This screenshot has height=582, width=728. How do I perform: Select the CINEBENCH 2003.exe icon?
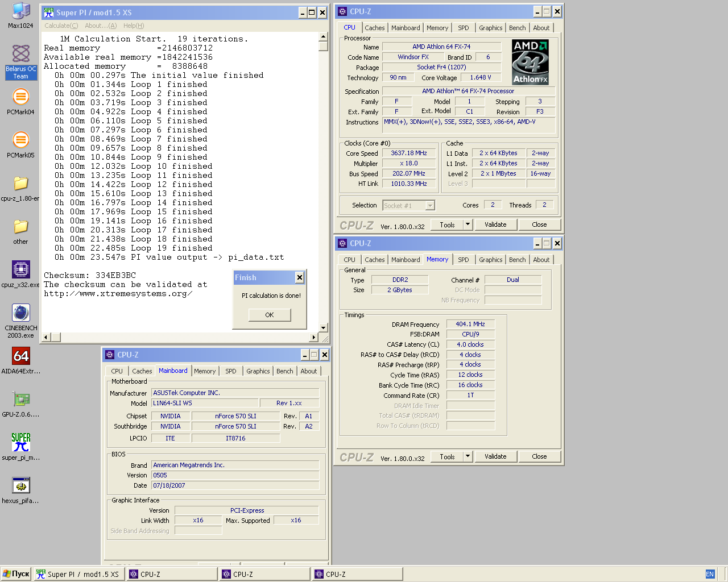20,321
